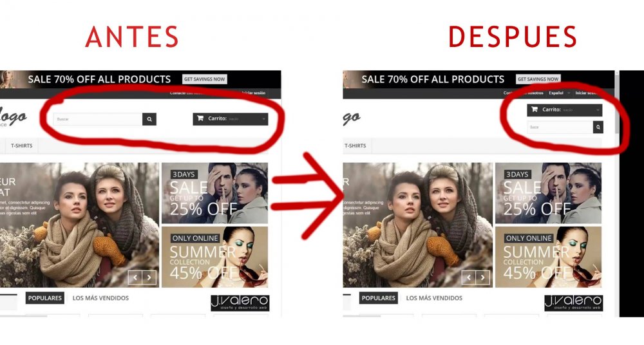The width and height of the screenshot is (644, 345).
Task: Go to previous slide in DESPUES slider
Action: 469,277
